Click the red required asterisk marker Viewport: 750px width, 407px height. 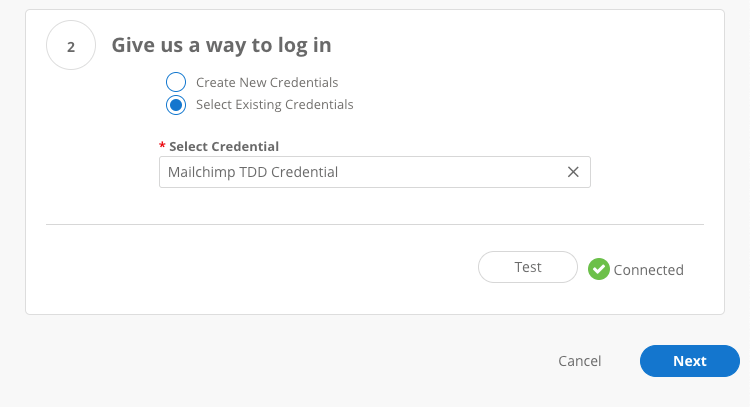click(162, 145)
